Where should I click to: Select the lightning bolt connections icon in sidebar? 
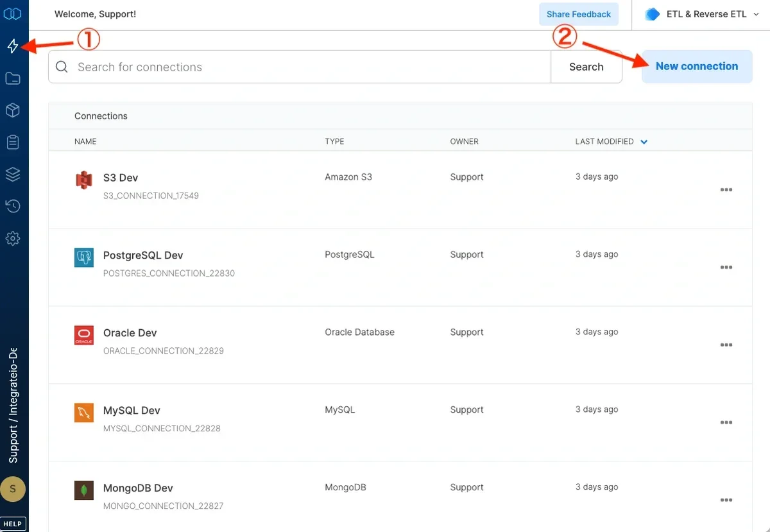click(x=13, y=46)
